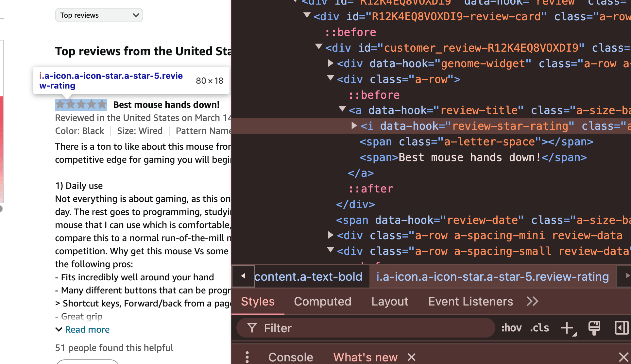Switch to the Event Listeners tab

pyautogui.click(x=470, y=301)
